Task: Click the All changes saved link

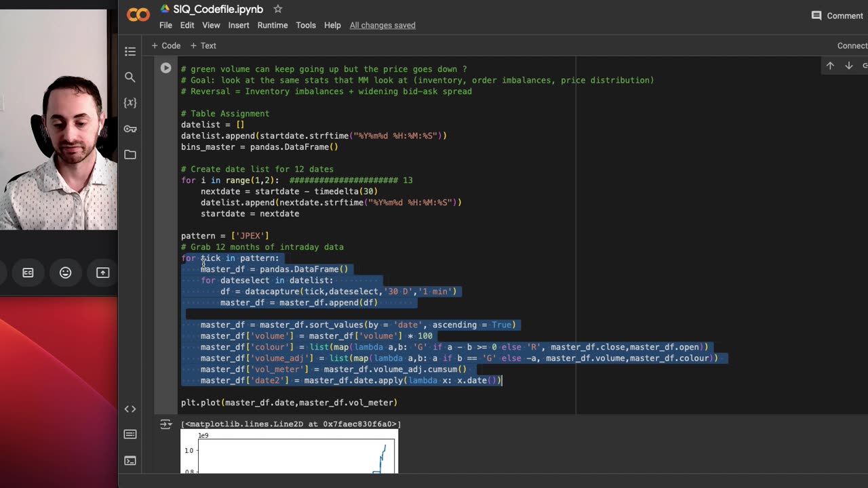Action: (x=382, y=25)
